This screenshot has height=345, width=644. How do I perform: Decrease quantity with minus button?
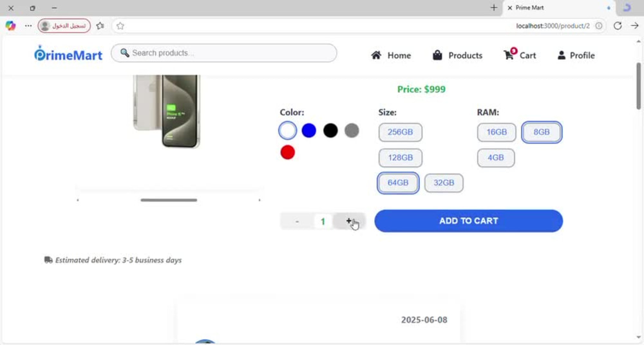[297, 221]
